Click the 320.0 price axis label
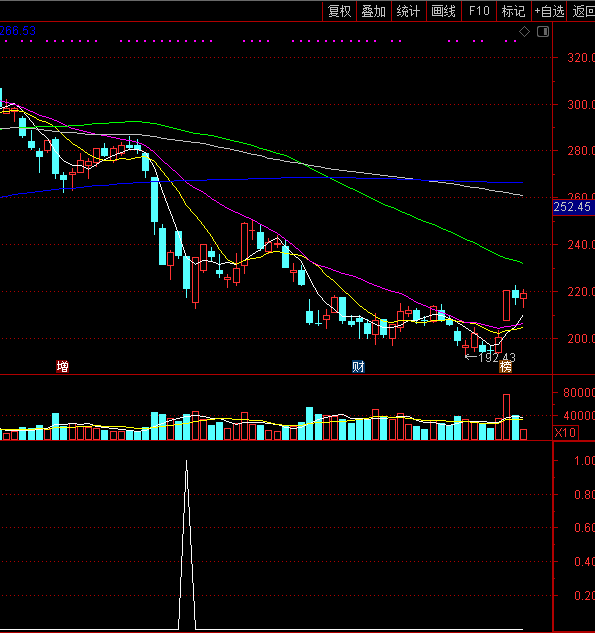This screenshot has height=633, width=595. [581, 58]
